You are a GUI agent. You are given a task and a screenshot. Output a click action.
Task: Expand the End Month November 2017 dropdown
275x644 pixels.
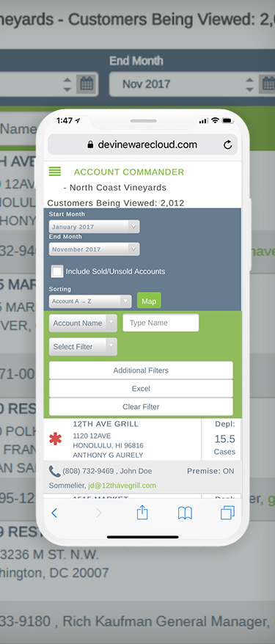(x=94, y=249)
